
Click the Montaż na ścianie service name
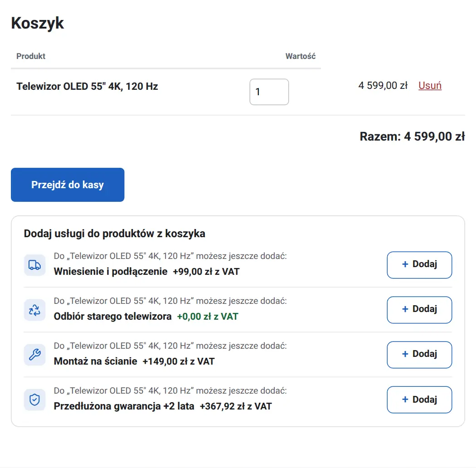pos(95,361)
